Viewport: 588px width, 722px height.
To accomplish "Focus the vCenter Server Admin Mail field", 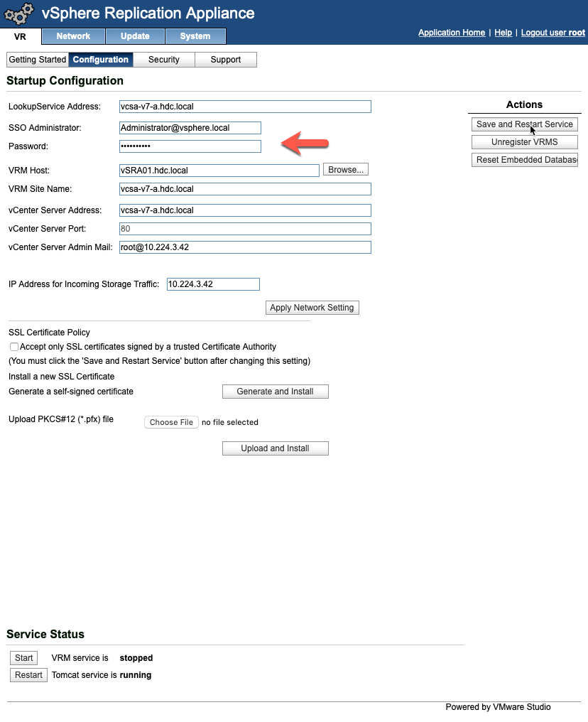I will click(245, 247).
